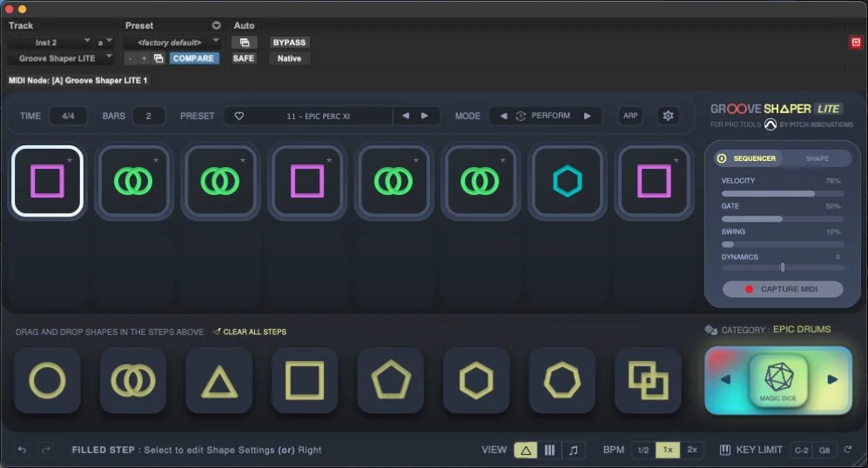Toggle the ARP button
This screenshot has width=868, height=468.
tap(630, 116)
